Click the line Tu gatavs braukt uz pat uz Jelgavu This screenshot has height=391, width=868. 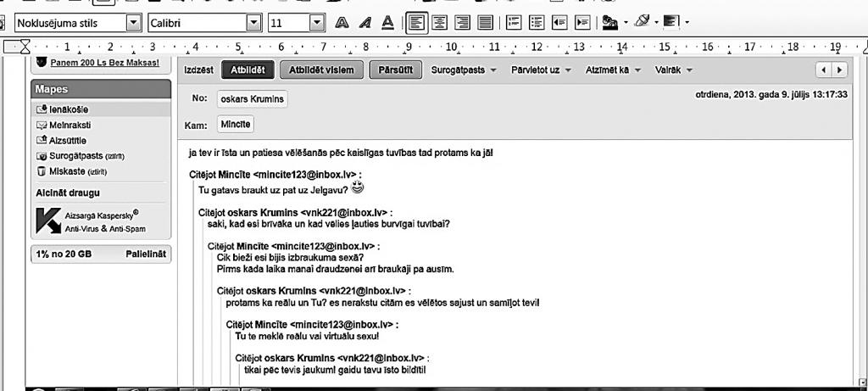tap(273, 189)
